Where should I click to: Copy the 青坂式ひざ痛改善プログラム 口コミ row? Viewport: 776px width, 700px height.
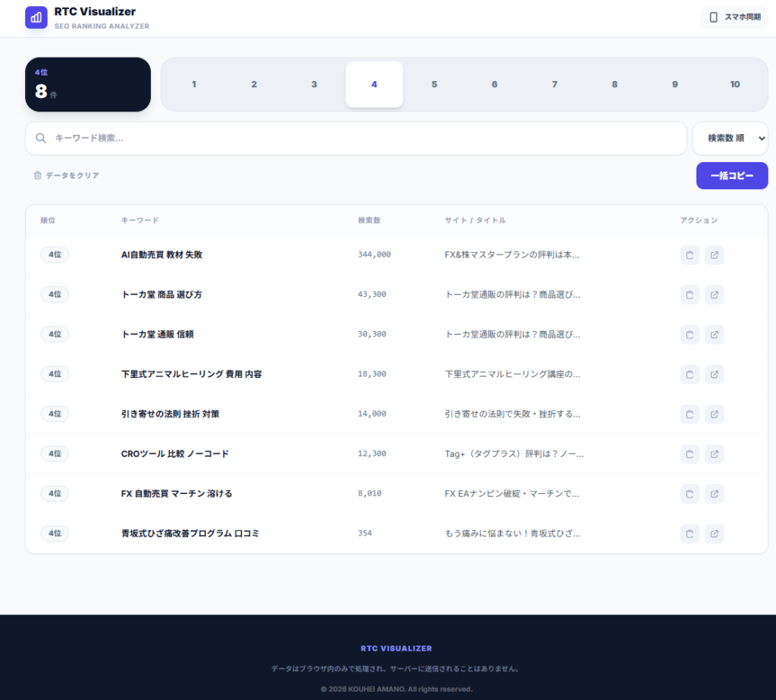[690, 533]
